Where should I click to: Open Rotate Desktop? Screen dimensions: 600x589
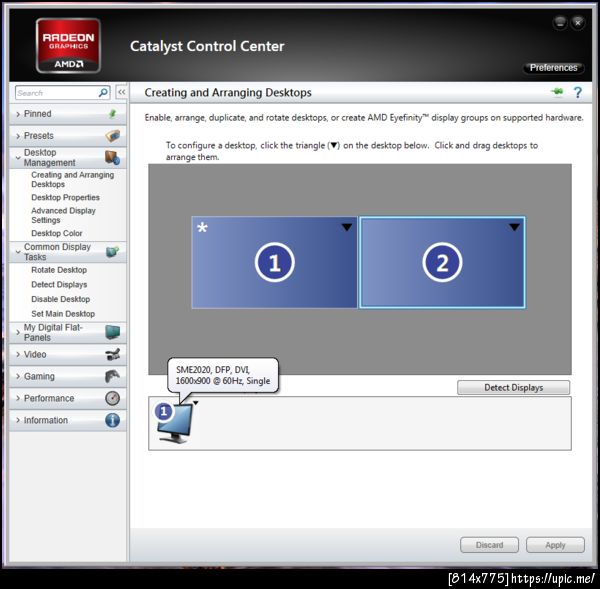click(x=59, y=270)
